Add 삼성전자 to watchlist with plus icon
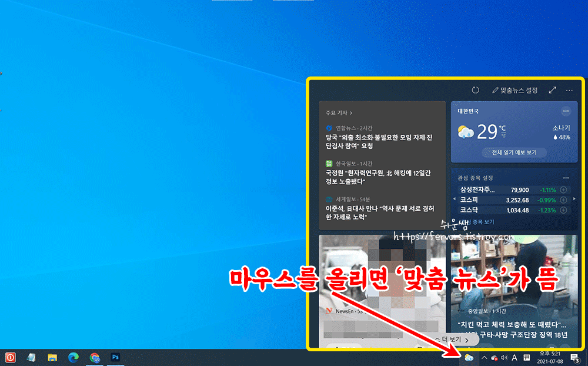Screen dimensions: 588x366 click(563, 190)
